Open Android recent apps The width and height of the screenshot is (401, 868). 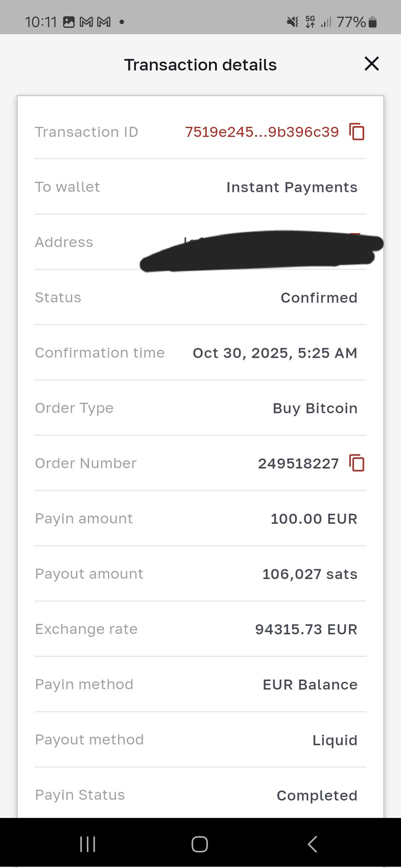pyautogui.click(x=87, y=844)
